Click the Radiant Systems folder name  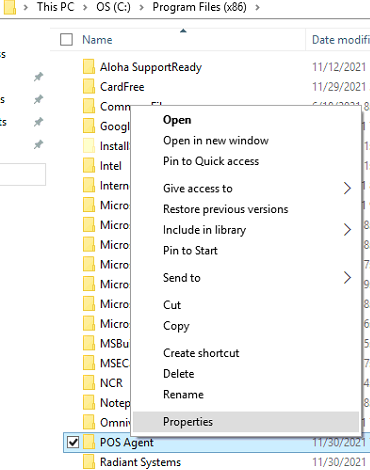[x=140, y=462]
